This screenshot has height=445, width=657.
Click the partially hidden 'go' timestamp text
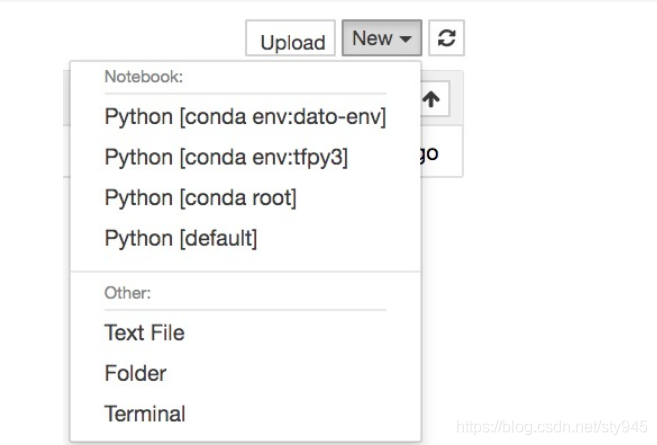tap(430, 153)
